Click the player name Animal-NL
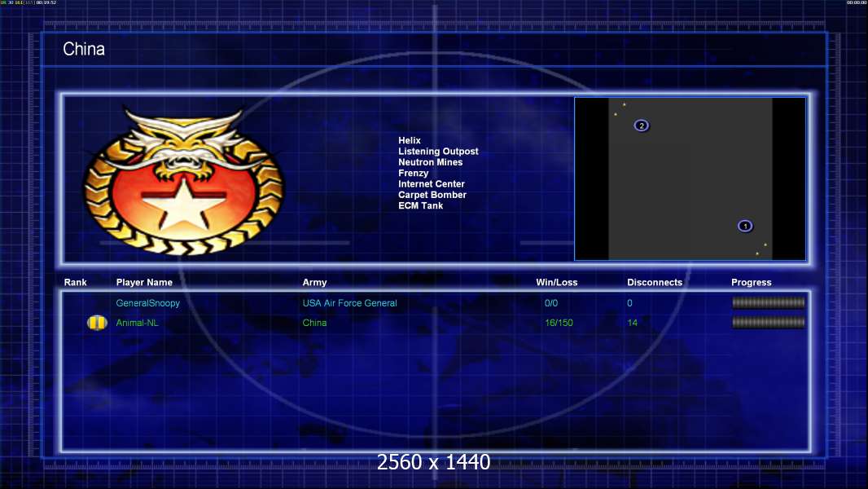This screenshot has height=489, width=868. 137,323
